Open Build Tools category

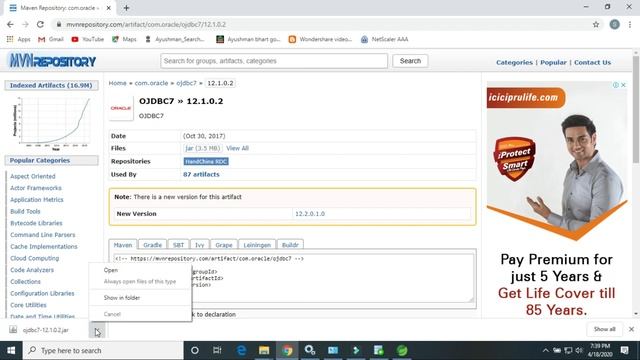(x=25, y=211)
